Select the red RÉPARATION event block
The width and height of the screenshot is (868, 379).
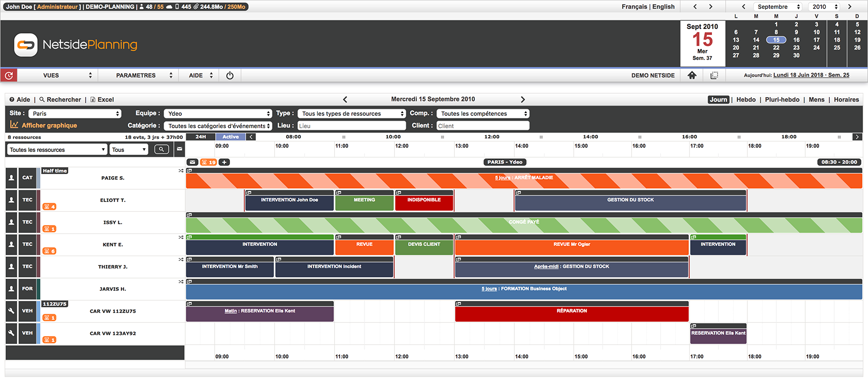coord(571,313)
